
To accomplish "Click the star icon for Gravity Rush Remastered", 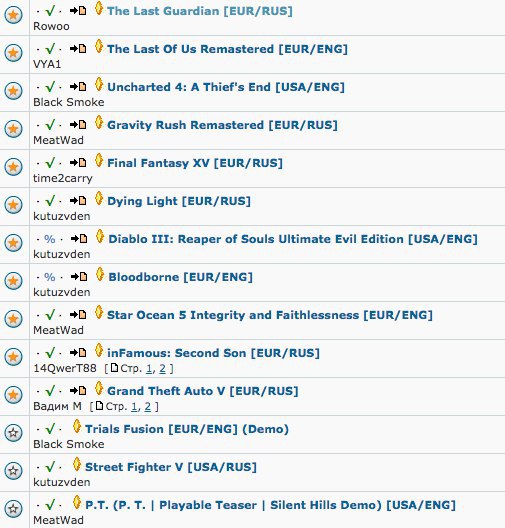I will click(x=13, y=129).
